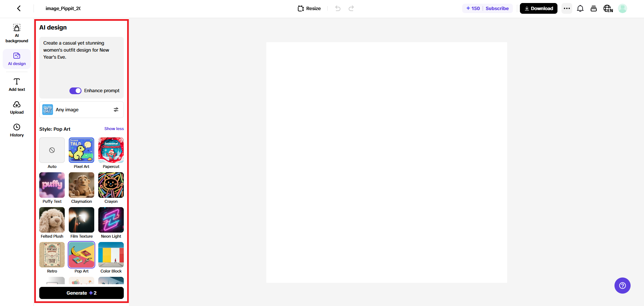The image size is (644, 306).
Task: Open the Add text tool
Action: point(17,85)
